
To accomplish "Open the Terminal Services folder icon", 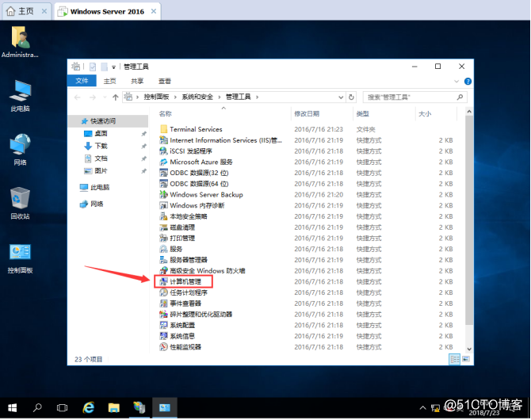I will pos(163,129).
